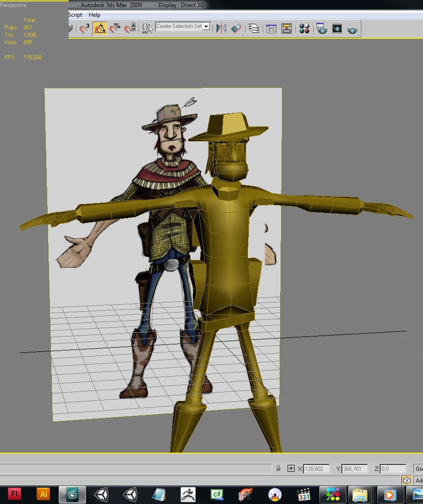Open the first Unity taskbar icon

pos(102,494)
